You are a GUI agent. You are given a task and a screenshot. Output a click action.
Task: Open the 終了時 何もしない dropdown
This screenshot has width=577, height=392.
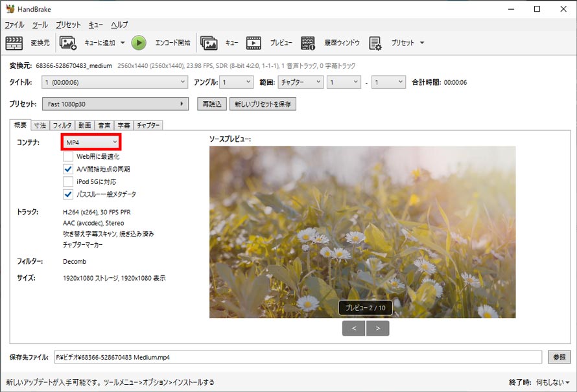pyautogui.click(x=552, y=382)
